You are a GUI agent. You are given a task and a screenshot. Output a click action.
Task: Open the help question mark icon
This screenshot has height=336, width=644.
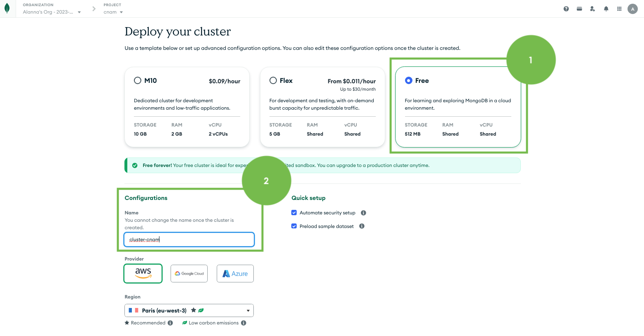(566, 9)
